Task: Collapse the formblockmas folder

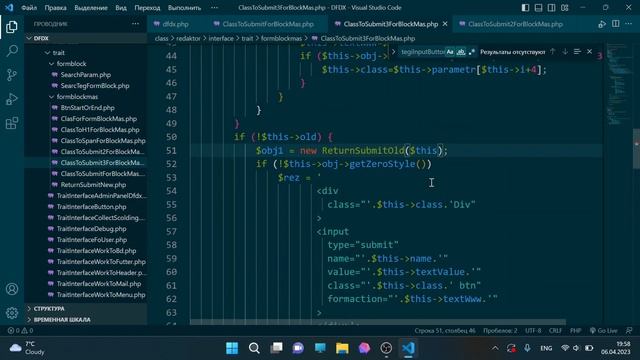Action: coord(52,97)
